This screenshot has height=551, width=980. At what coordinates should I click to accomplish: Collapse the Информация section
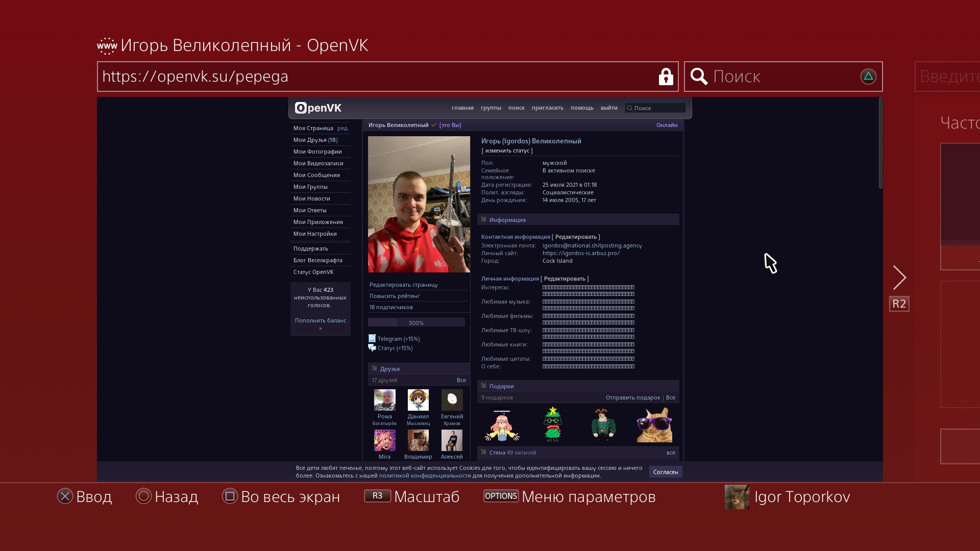(x=483, y=220)
